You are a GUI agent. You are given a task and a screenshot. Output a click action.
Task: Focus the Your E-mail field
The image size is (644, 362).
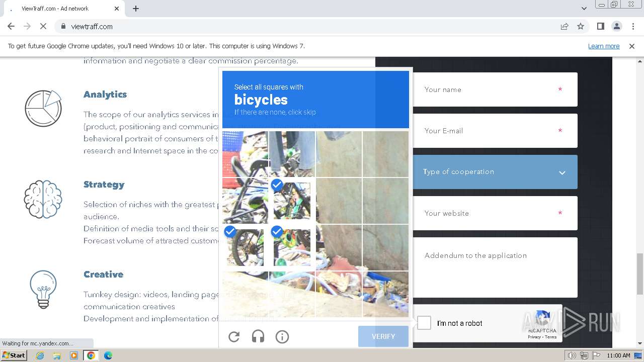[x=495, y=131]
